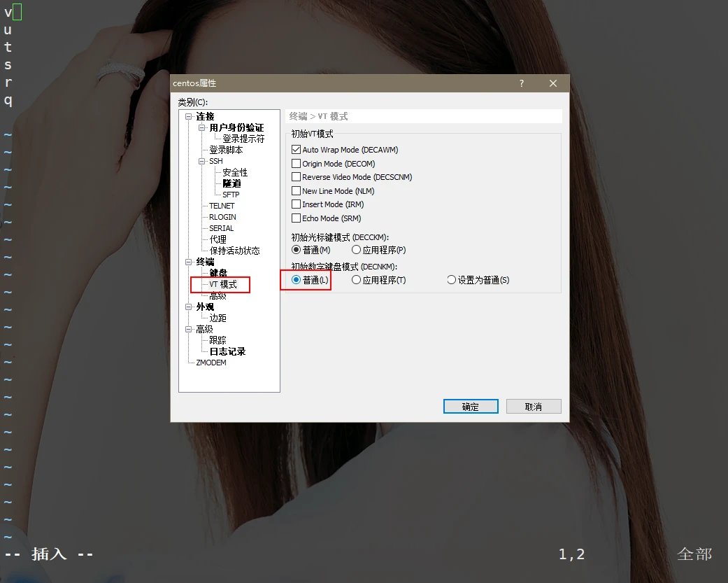
Task: Uncheck Auto Wrap Mode (DECAWM)
Action: [296, 150]
